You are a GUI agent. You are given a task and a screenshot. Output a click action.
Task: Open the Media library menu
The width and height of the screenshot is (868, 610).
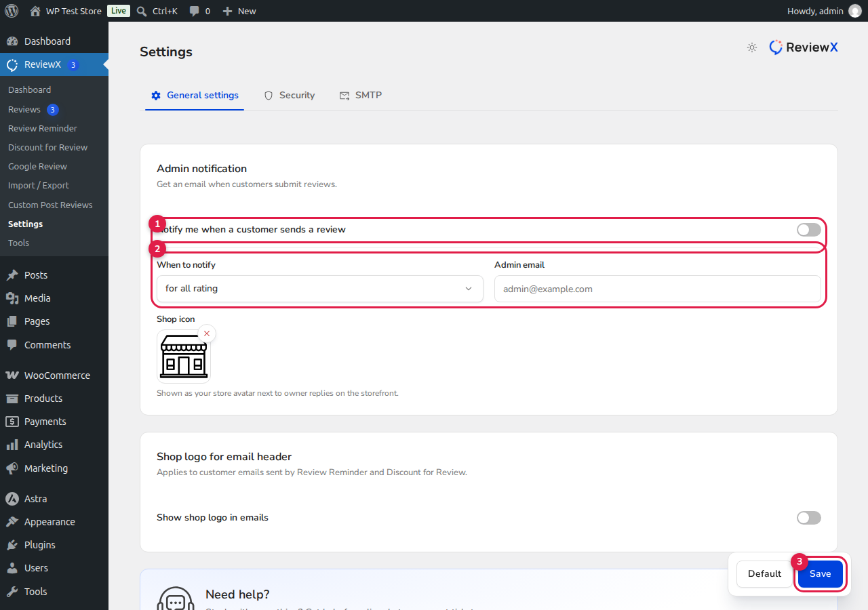54,298
